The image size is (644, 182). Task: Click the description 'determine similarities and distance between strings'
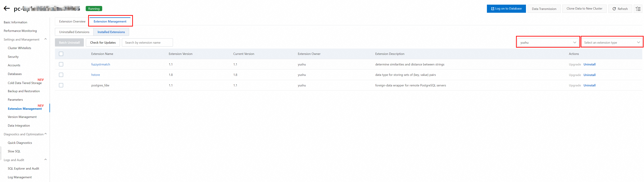(410, 64)
